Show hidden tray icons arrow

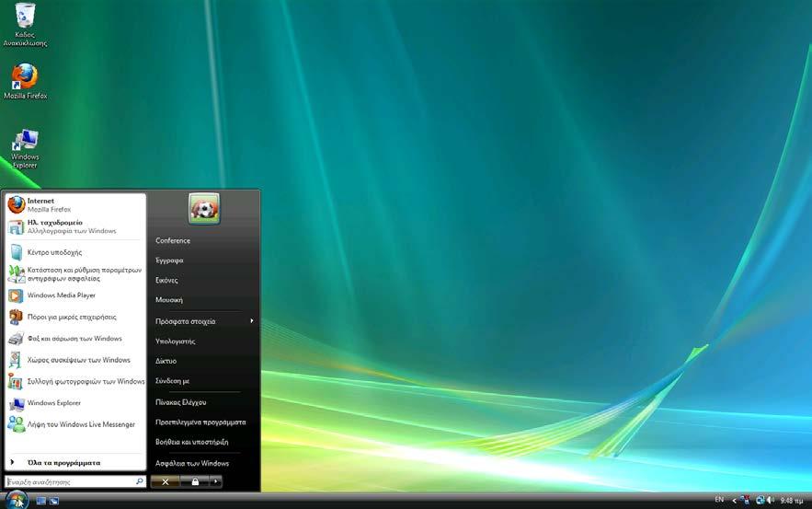click(734, 500)
